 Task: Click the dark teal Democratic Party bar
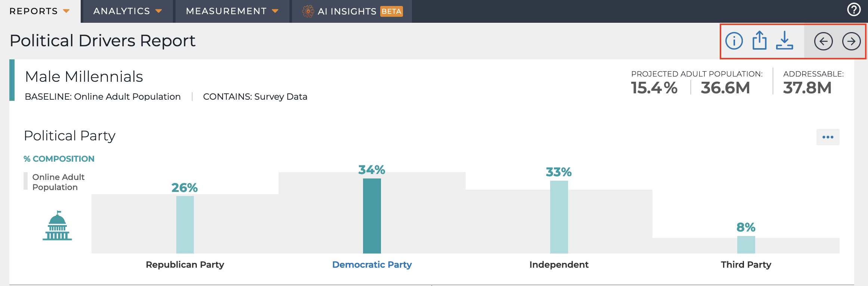[372, 216]
